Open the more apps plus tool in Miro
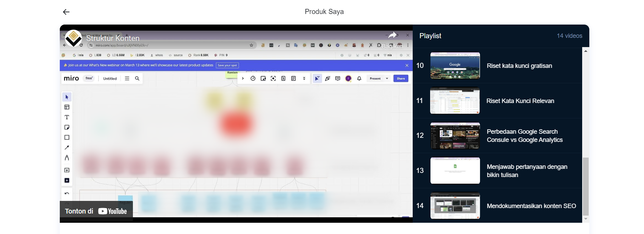 67,180
